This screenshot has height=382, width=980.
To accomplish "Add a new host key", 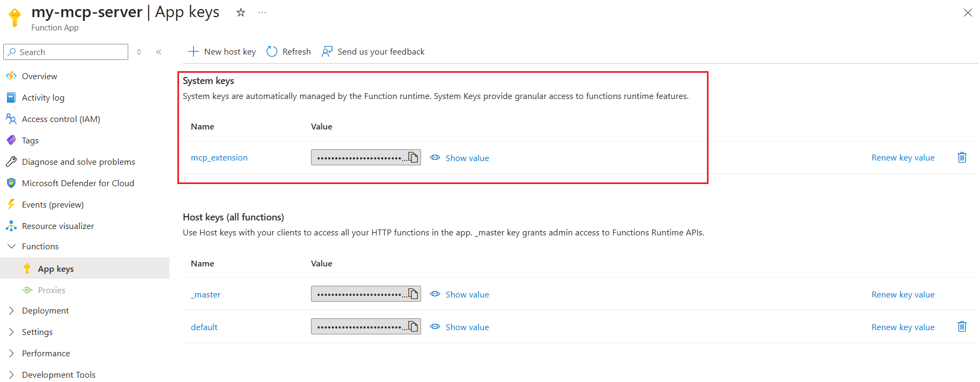I will pos(221,51).
